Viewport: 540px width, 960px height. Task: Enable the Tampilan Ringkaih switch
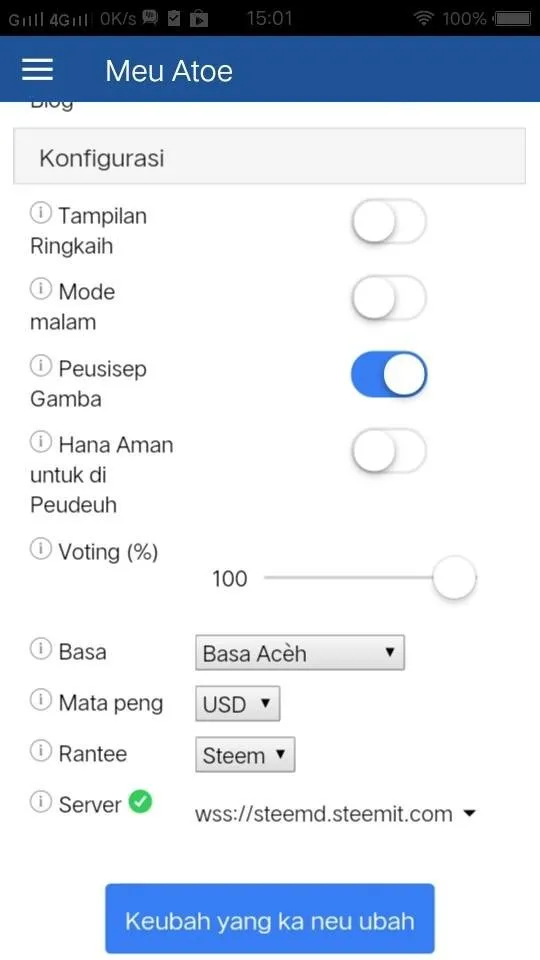(389, 221)
